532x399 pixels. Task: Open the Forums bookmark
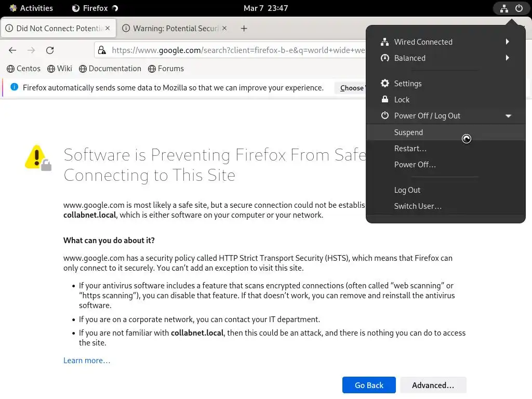click(x=166, y=69)
